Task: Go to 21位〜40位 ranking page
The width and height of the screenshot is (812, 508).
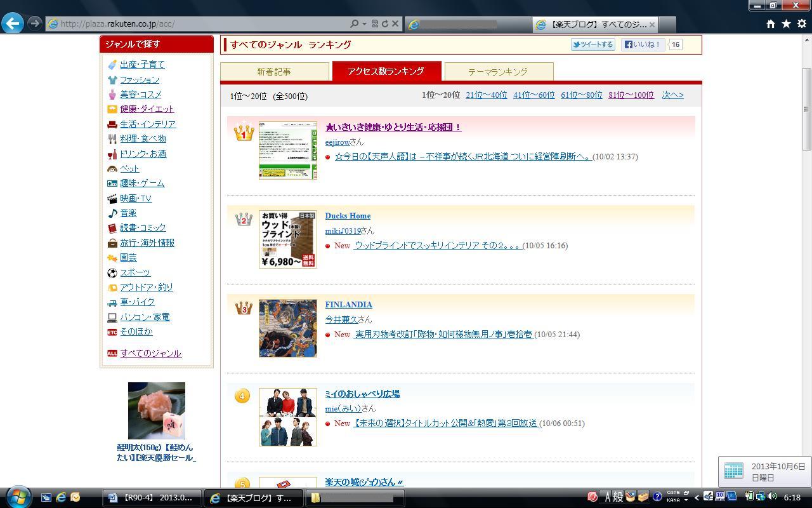Action: click(486, 95)
